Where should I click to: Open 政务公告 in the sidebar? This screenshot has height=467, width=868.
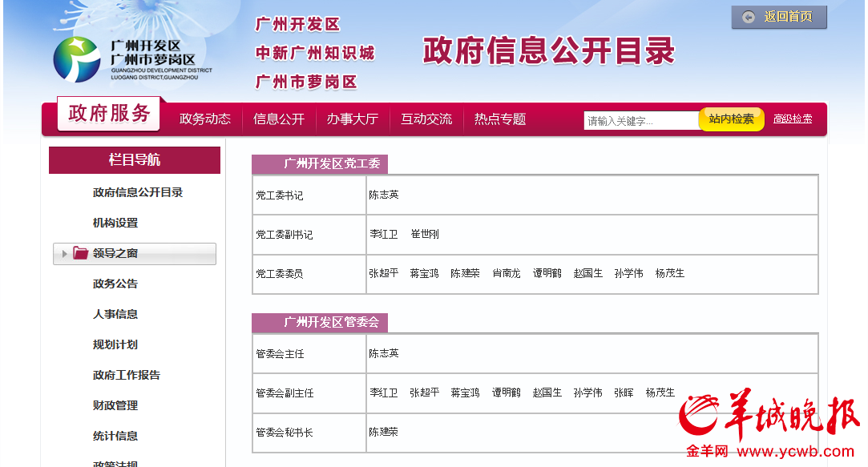(115, 284)
